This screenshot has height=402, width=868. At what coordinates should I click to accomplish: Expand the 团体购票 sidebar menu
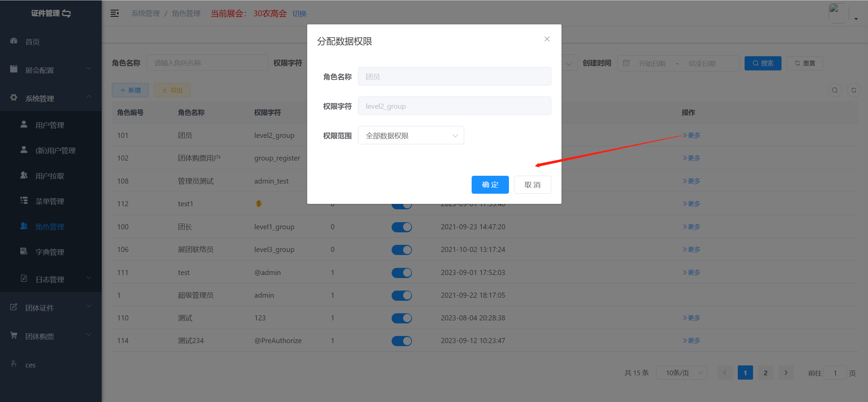point(89,335)
